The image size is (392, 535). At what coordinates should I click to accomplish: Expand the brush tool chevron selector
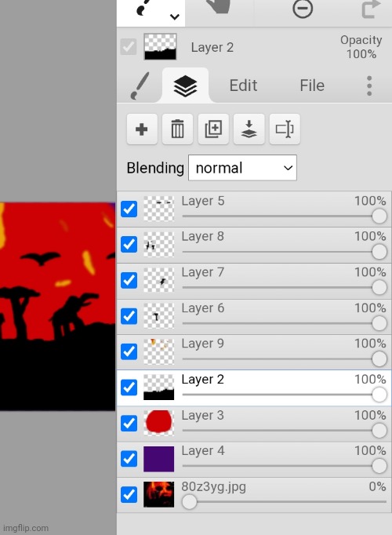[x=175, y=16]
